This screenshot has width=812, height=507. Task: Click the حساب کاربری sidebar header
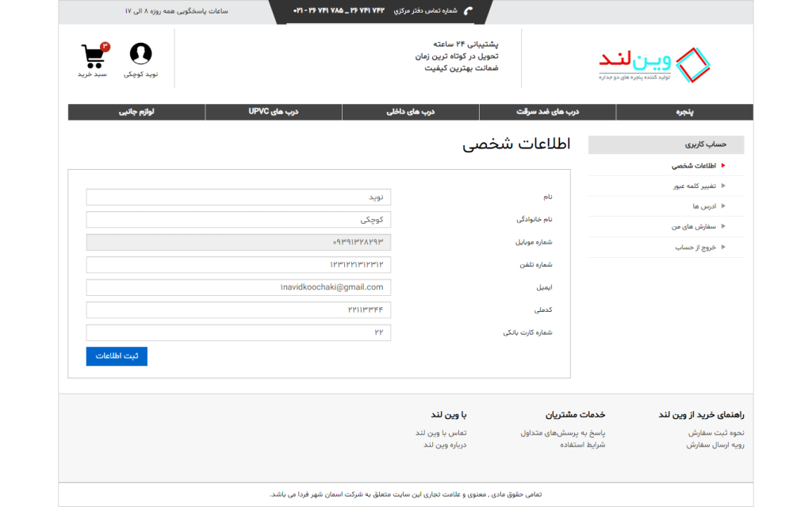[x=666, y=144]
